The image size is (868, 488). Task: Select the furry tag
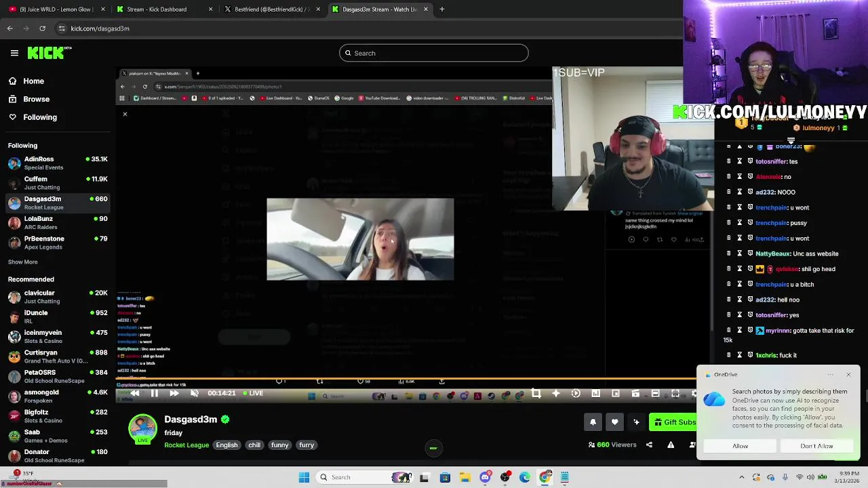(307, 445)
